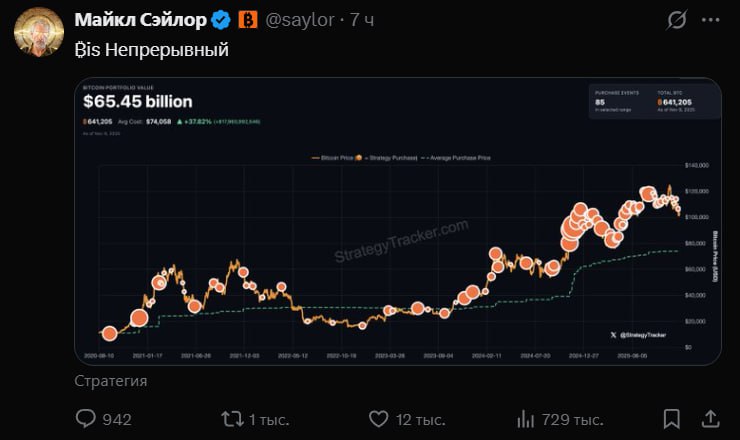Click the @StrategyTracker X credit in chart
This screenshot has width=740, height=440.
click(638, 334)
